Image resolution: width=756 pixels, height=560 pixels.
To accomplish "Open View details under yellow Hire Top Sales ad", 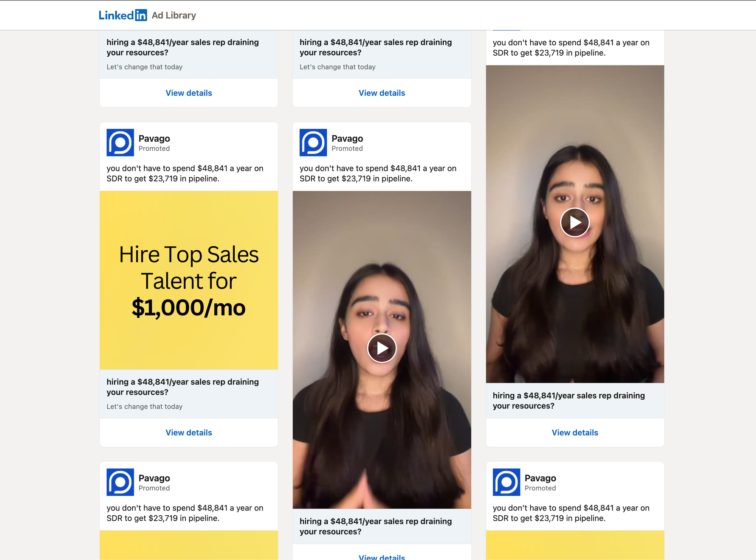I will (189, 433).
